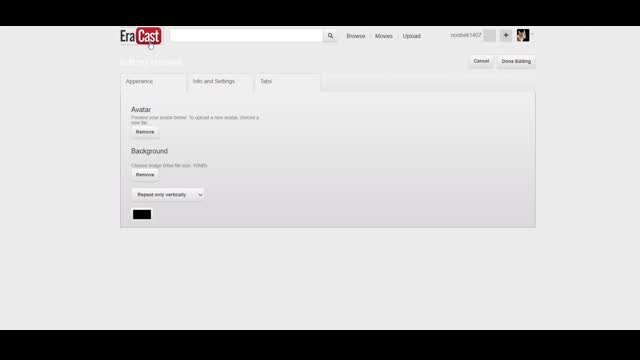640x360 pixels.
Task: Click Done Editing button
Action: (x=516, y=61)
